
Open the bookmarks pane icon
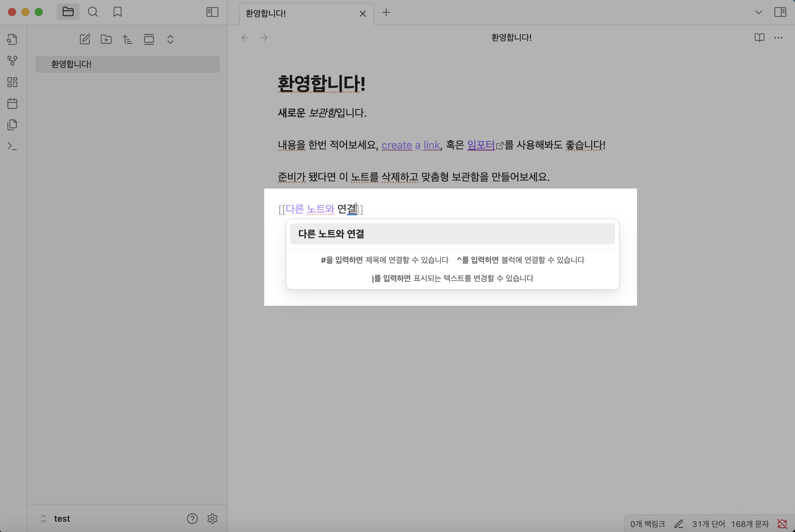coord(118,12)
